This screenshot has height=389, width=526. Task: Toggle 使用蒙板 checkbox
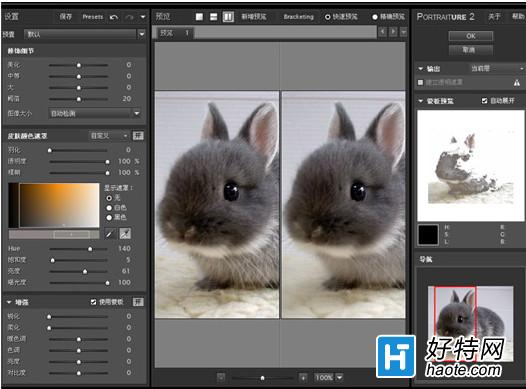point(94,302)
